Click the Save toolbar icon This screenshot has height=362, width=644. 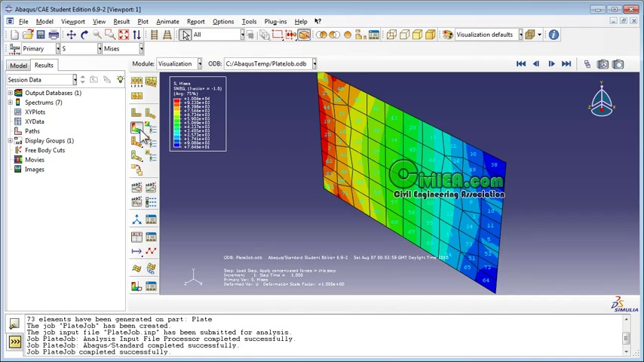coord(41,35)
